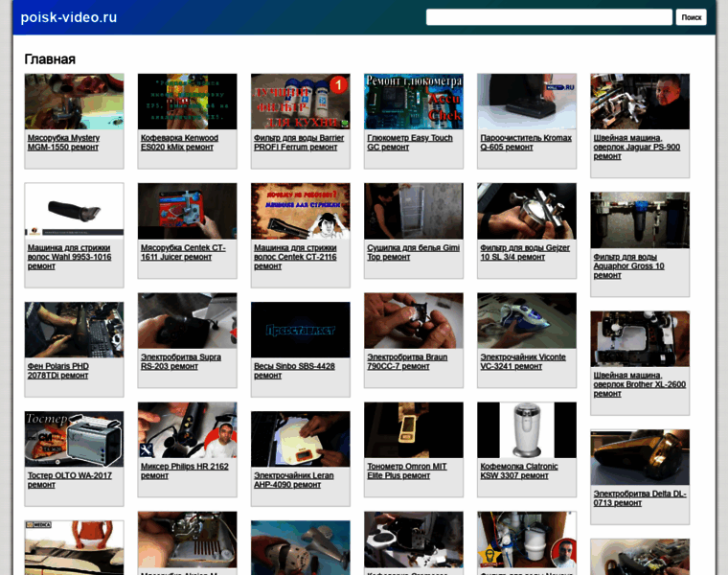Click the Accu Chek glucometer repair thumbnail
This screenshot has width=728, height=575.
click(414, 102)
